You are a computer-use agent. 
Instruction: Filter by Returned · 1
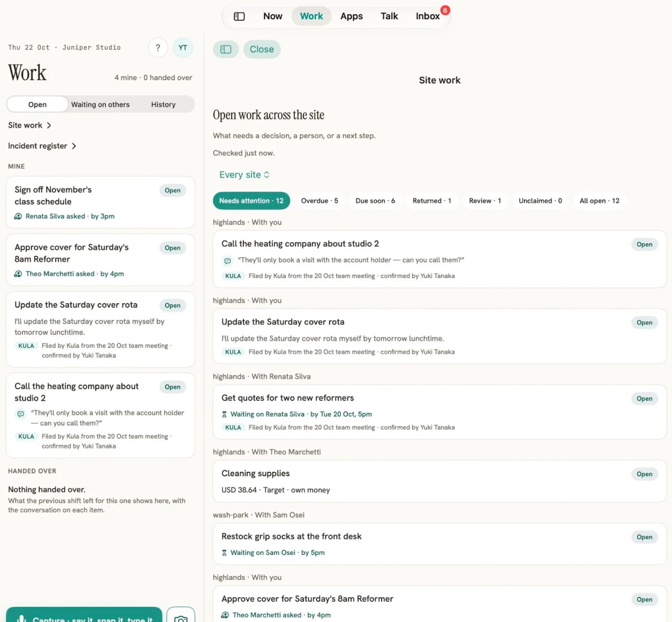coord(432,201)
